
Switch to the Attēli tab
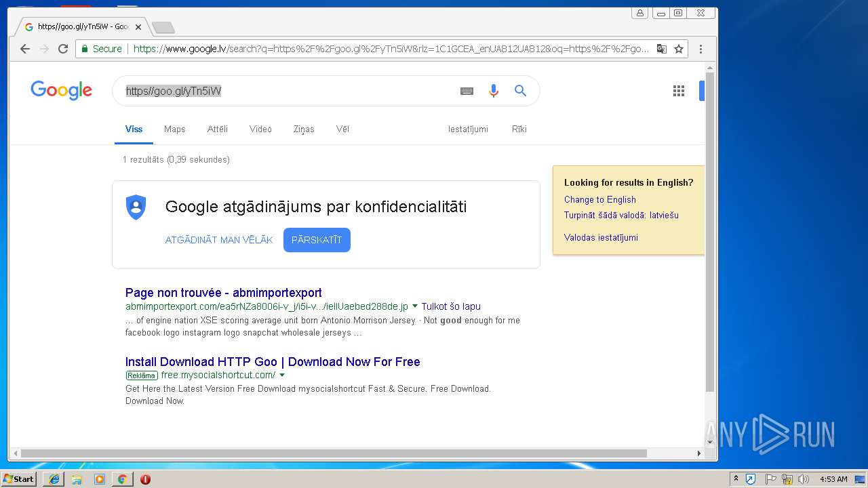(218, 129)
